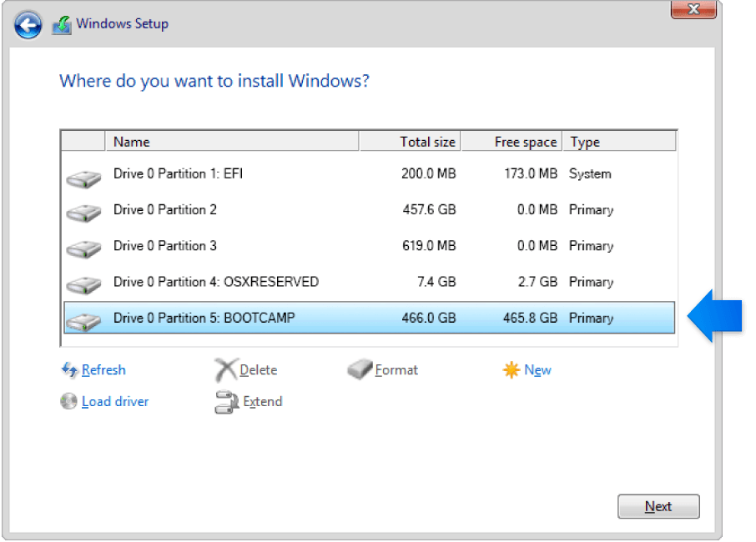
Task: Click the 200.0 MB total size cell
Action: 429,173
